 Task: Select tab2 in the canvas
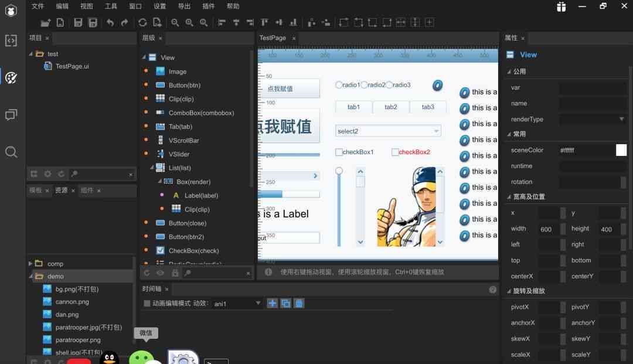point(390,107)
